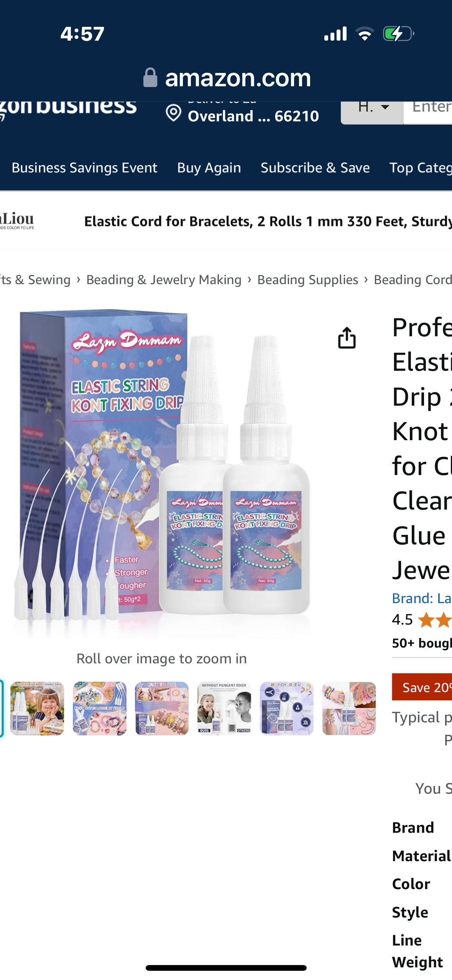Open Top Categories menu

[421, 168]
